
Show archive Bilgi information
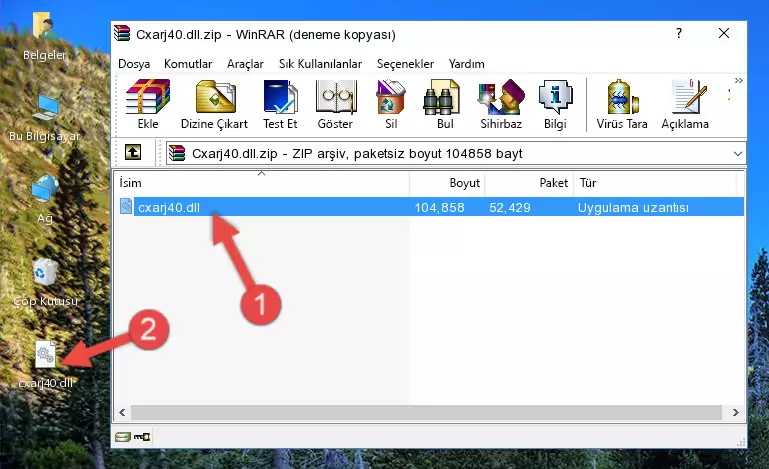click(x=555, y=104)
